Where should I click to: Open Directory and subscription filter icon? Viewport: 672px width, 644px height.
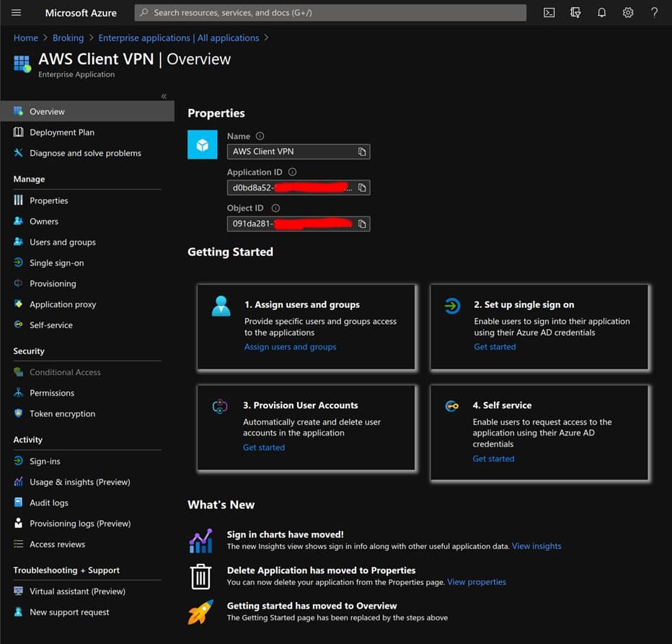(575, 12)
